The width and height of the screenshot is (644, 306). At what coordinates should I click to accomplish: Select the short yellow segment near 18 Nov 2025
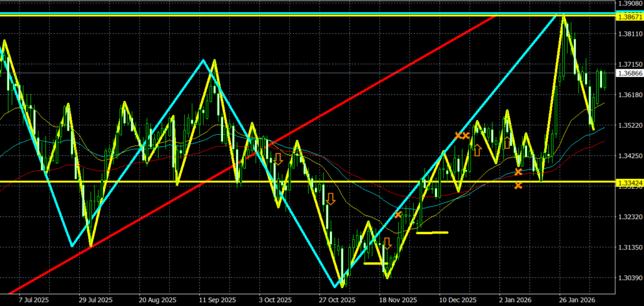click(374, 263)
